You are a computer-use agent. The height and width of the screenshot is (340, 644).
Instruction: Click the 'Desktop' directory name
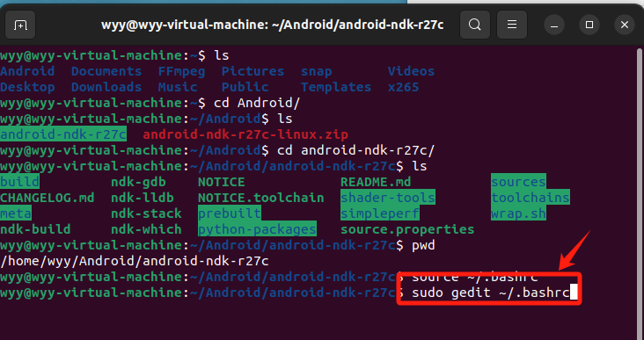(27, 87)
